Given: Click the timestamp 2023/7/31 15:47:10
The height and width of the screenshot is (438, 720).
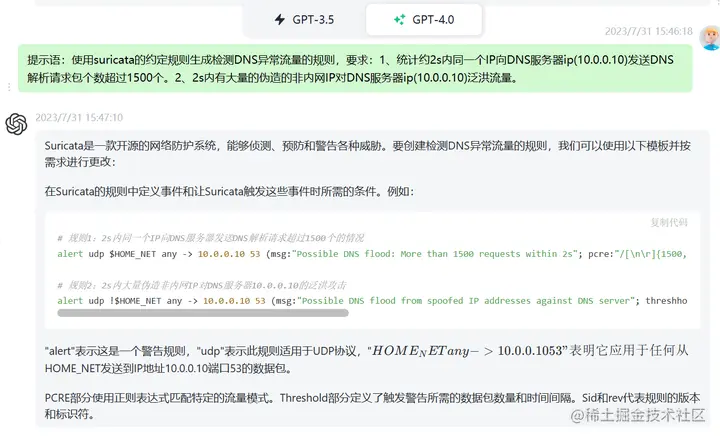Looking at the screenshot, I should 79,118.
